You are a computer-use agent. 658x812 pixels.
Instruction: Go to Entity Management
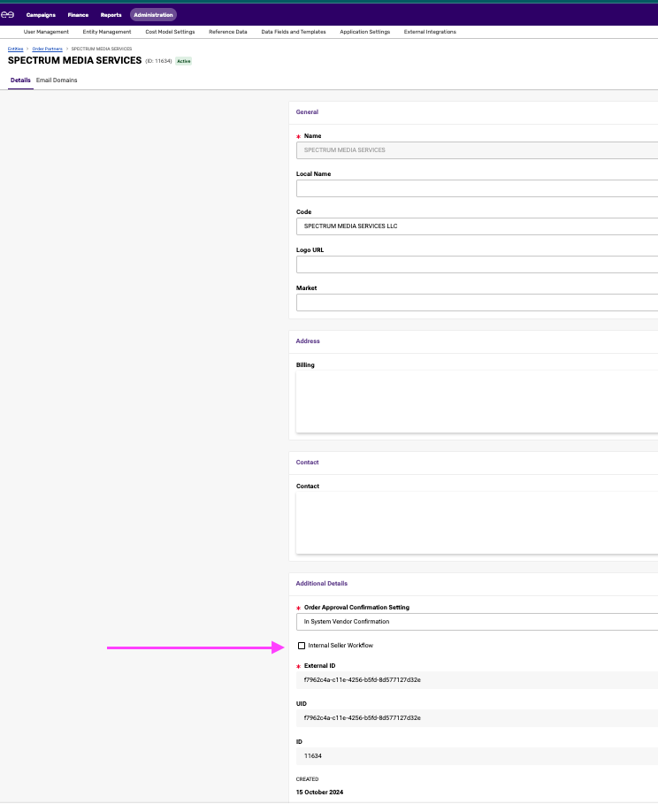(107, 32)
